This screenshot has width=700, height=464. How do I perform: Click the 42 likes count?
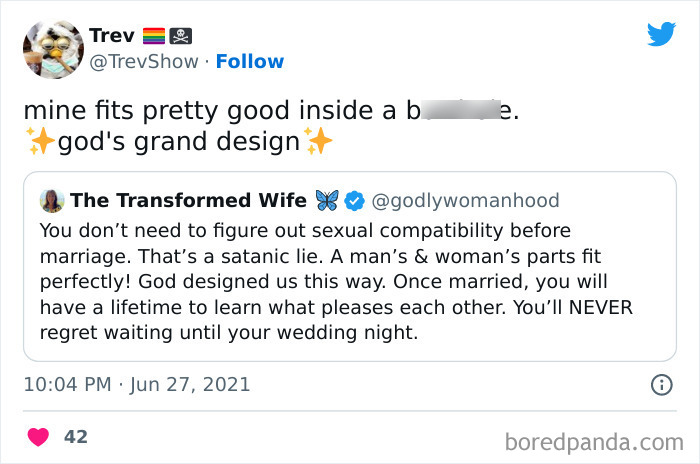(x=75, y=437)
